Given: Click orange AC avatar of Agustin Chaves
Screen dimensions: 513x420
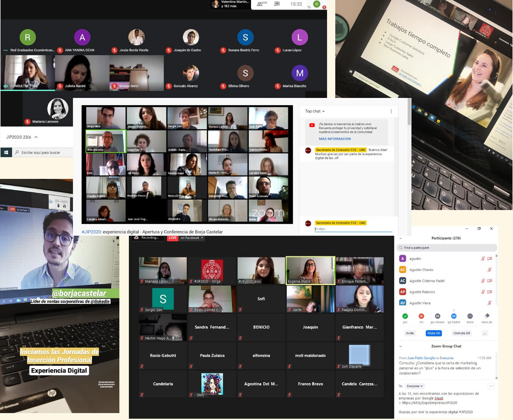Looking at the screenshot, I should click(403, 270).
